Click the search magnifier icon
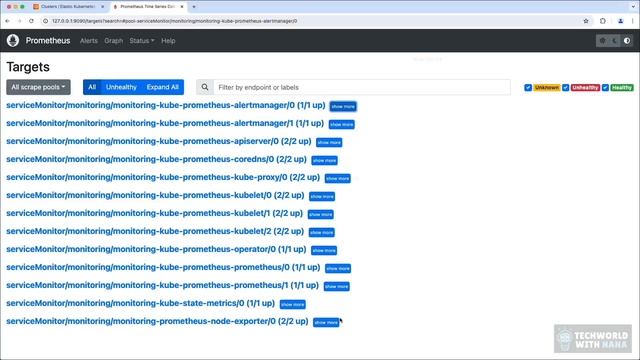Viewport: 640px width, 360px height. coord(205,87)
